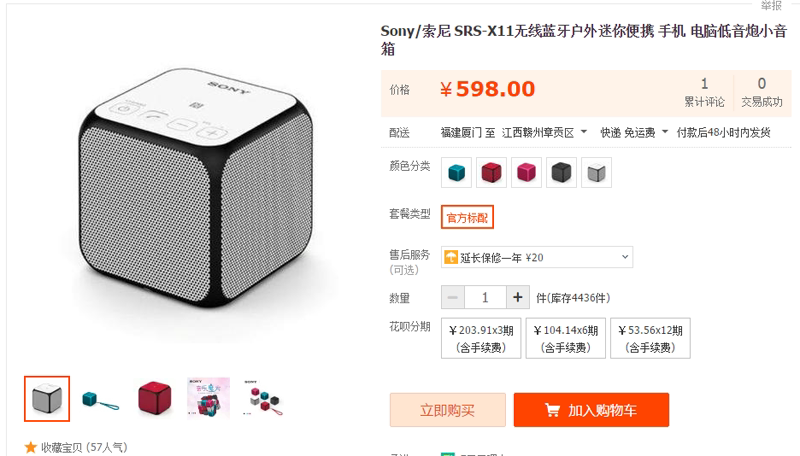The height and width of the screenshot is (456, 800).
Task: Select the teal blue speaker color
Action: [x=456, y=172]
